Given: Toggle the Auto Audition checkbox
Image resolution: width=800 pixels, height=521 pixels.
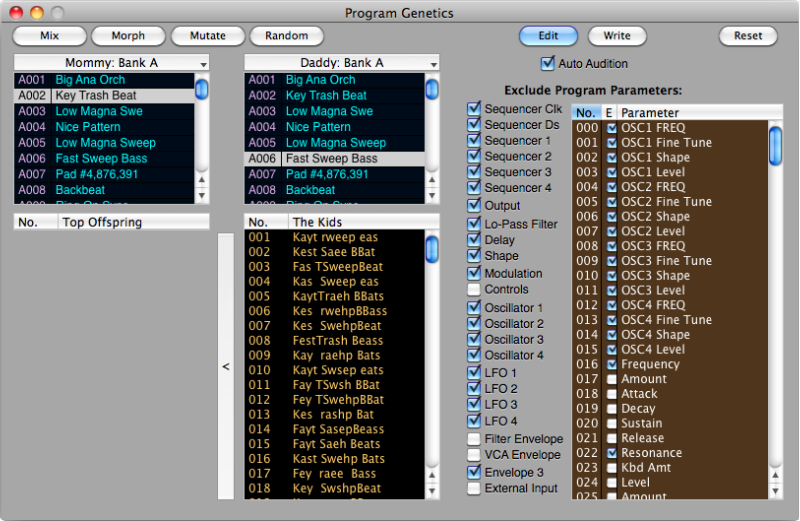Looking at the screenshot, I should point(547,64).
